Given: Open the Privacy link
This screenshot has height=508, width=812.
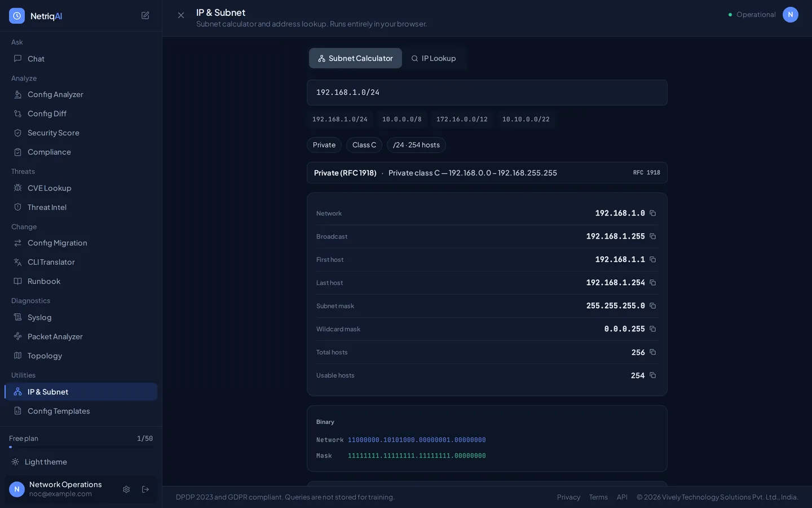Looking at the screenshot, I should click(x=568, y=497).
